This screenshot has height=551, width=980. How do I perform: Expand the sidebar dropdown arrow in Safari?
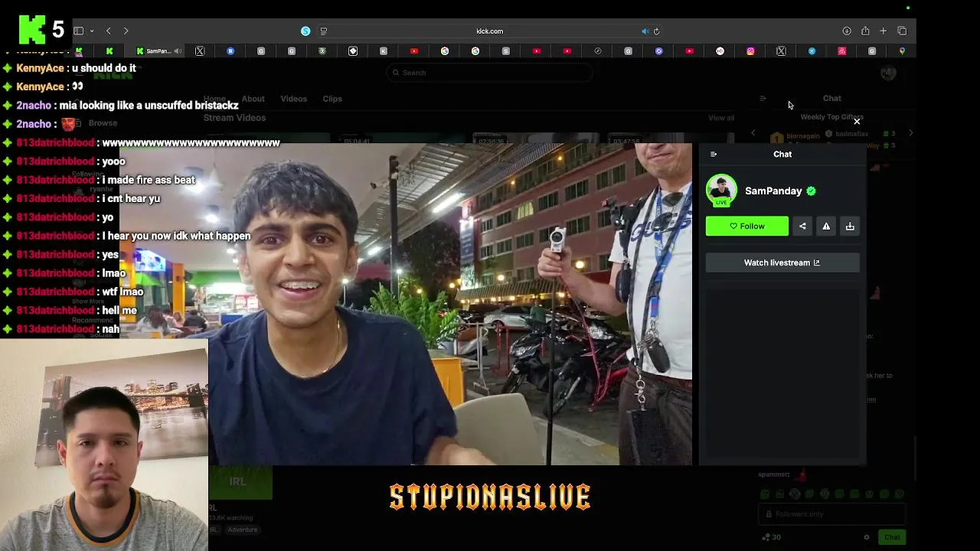(x=92, y=31)
